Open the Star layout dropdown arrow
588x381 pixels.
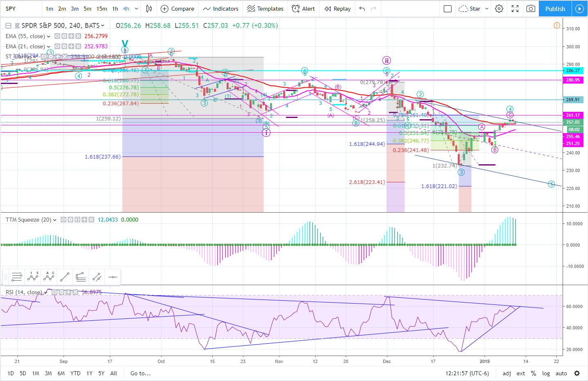[487, 9]
